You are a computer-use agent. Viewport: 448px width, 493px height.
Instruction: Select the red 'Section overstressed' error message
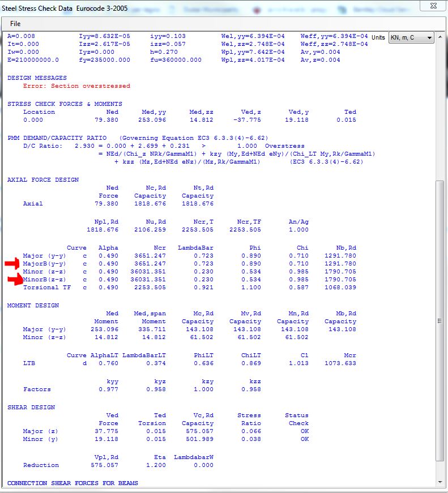click(90, 86)
